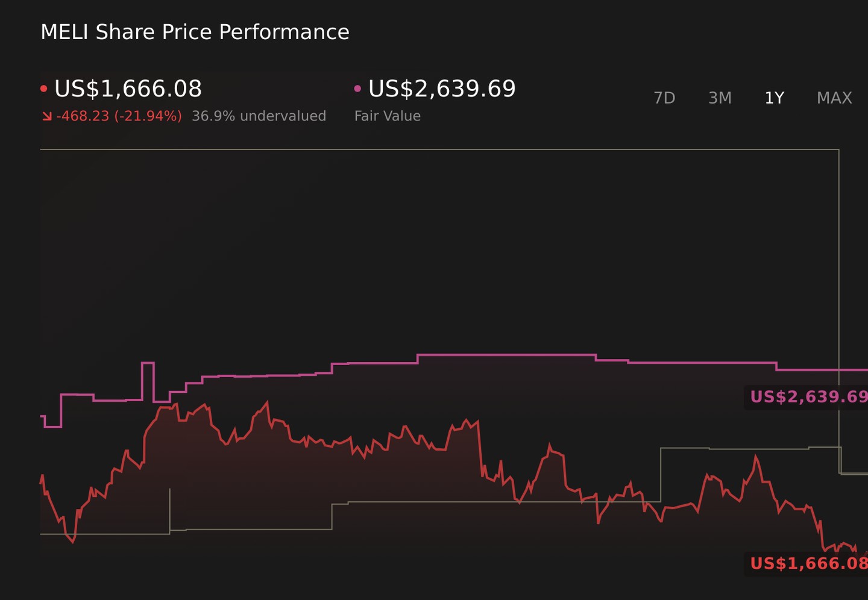Click the grey stepped line's vertical drop

[839, 311]
